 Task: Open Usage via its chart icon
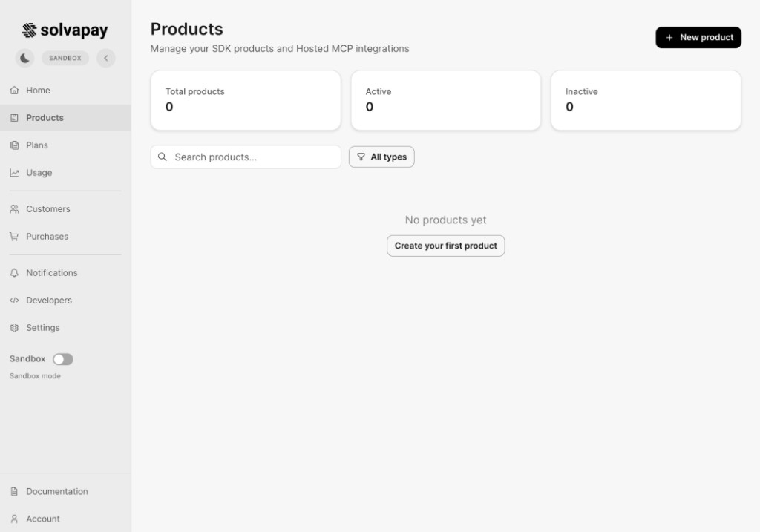click(15, 172)
